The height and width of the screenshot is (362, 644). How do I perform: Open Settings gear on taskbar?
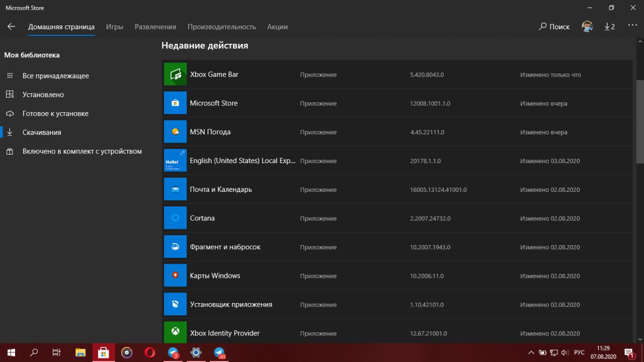[196, 352]
